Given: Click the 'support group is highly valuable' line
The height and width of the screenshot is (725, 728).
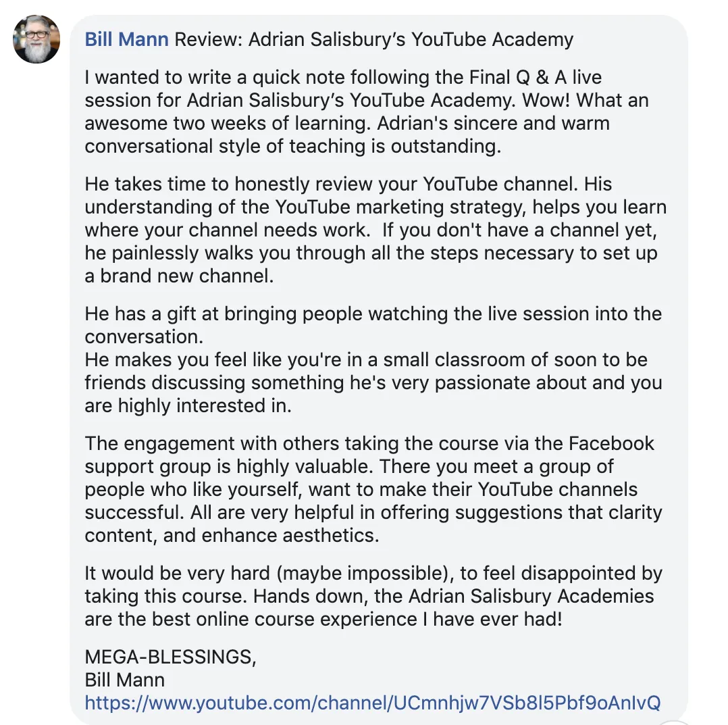Looking at the screenshot, I should pyautogui.click(x=349, y=466).
